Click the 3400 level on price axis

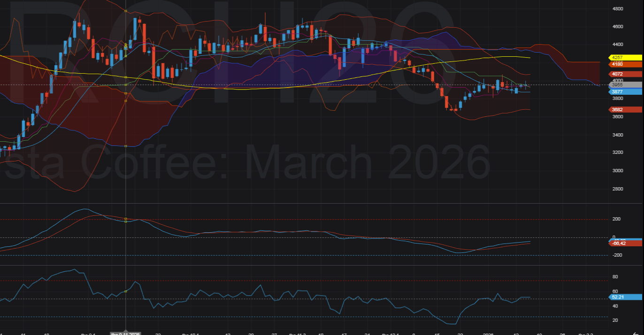618,135
